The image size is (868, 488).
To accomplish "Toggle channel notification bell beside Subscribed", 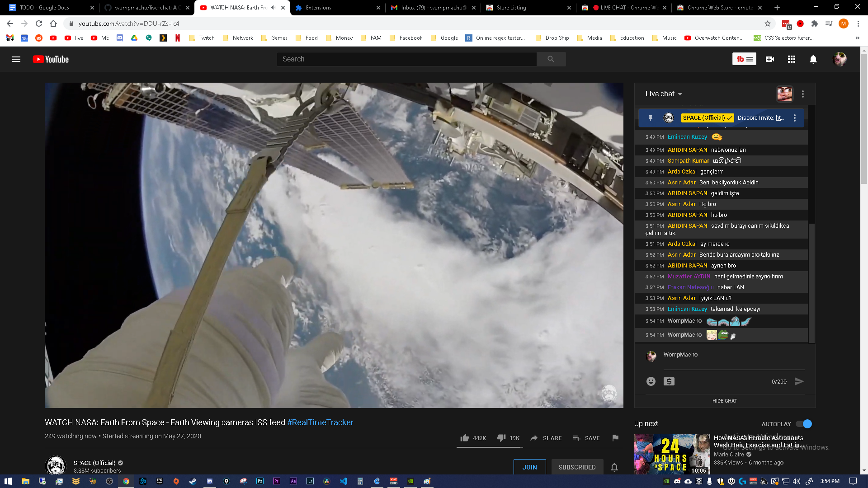I will 614,467.
